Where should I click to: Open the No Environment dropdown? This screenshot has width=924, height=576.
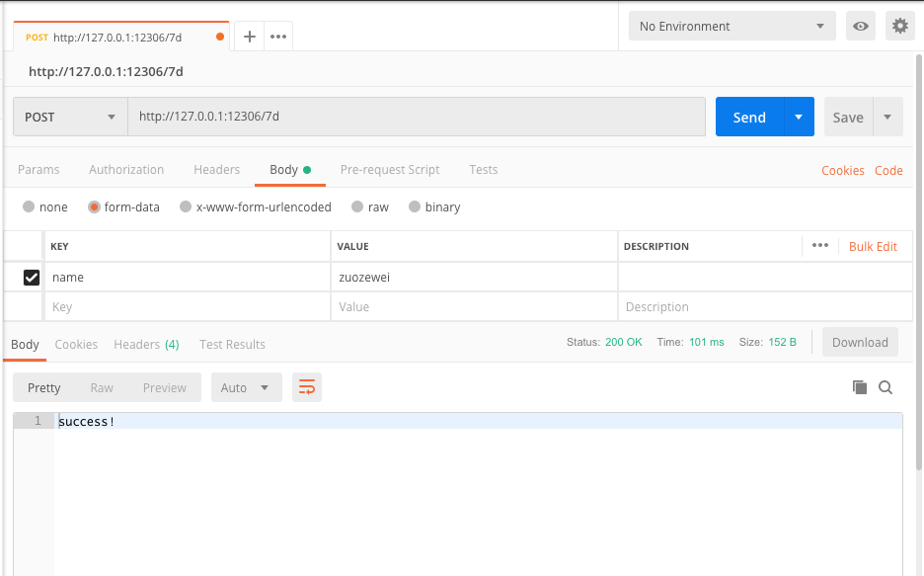point(731,26)
